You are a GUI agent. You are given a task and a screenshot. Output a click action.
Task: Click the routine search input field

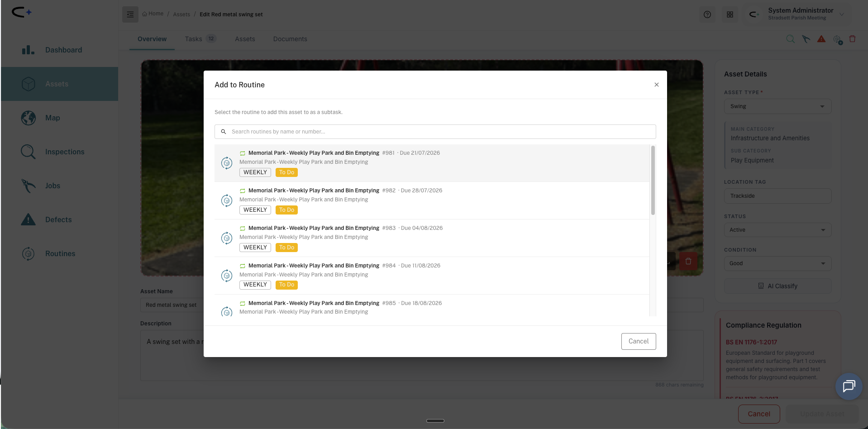pyautogui.click(x=435, y=132)
